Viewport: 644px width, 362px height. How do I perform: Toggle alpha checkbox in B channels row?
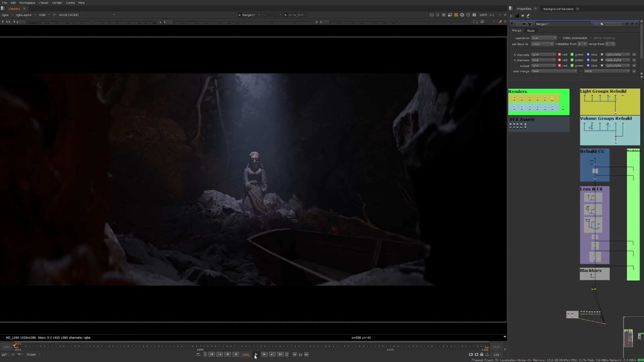click(602, 60)
